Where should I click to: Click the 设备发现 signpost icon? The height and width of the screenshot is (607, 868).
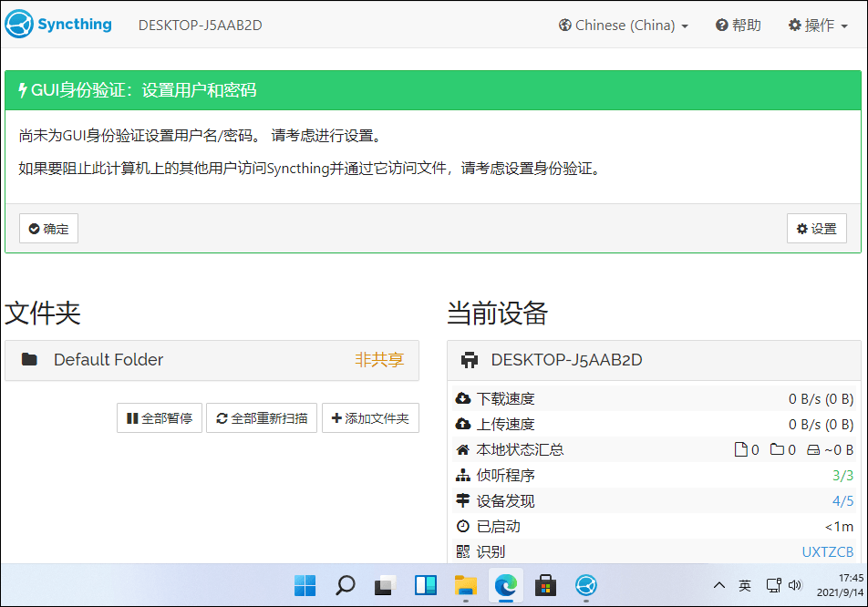(x=463, y=500)
